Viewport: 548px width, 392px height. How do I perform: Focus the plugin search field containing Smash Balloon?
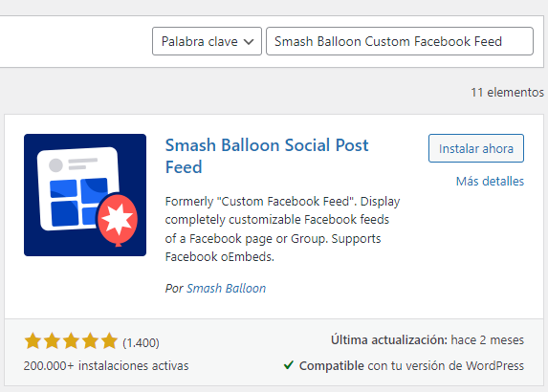[400, 41]
